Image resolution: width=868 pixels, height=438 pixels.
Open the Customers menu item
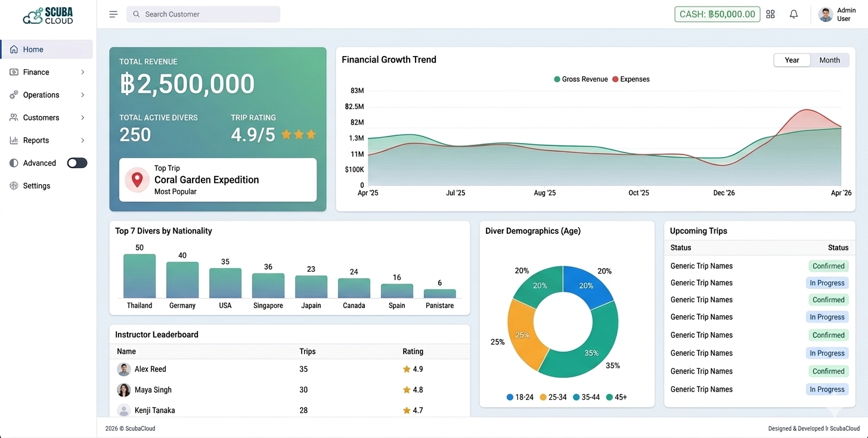pyautogui.click(x=47, y=117)
